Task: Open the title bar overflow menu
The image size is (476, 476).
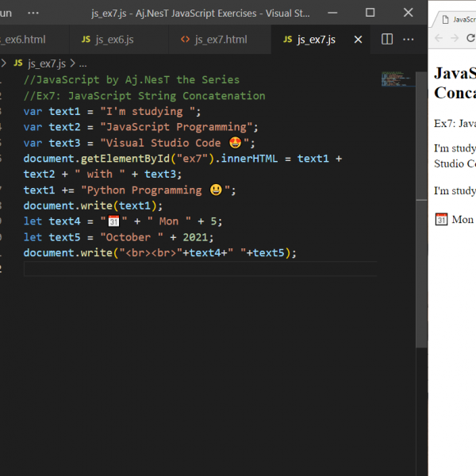Action: click(x=33, y=13)
